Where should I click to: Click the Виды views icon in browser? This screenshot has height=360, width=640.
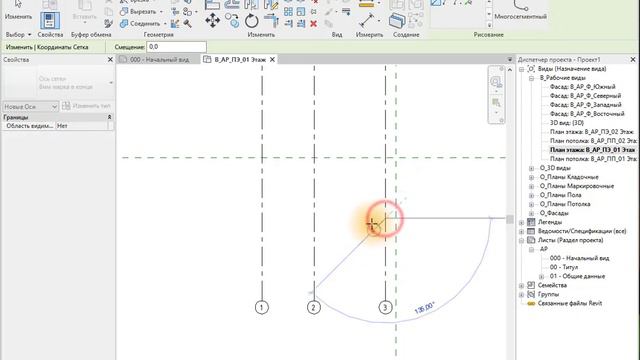[531, 69]
